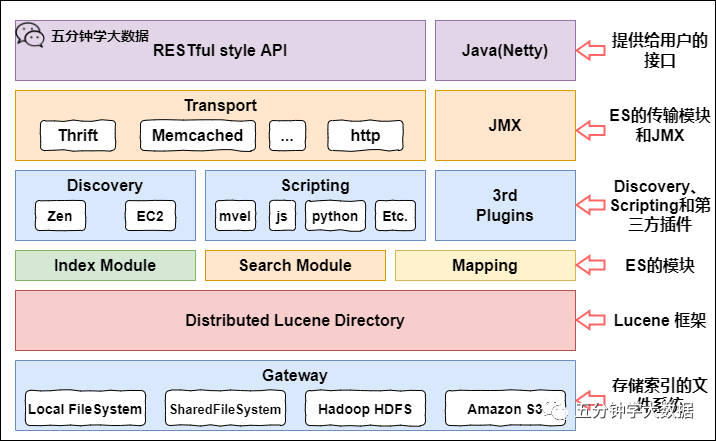This screenshot has width=716, height=441.
Task: Click the Hadoop HDFS gateway box
Action: pyautogui.click(x=358, y=409)
